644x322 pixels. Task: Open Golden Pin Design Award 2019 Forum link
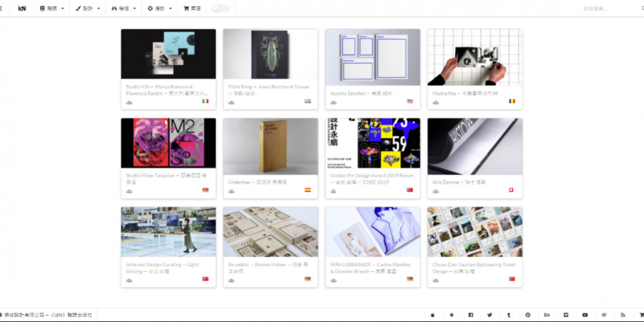(x=372, y=179)
